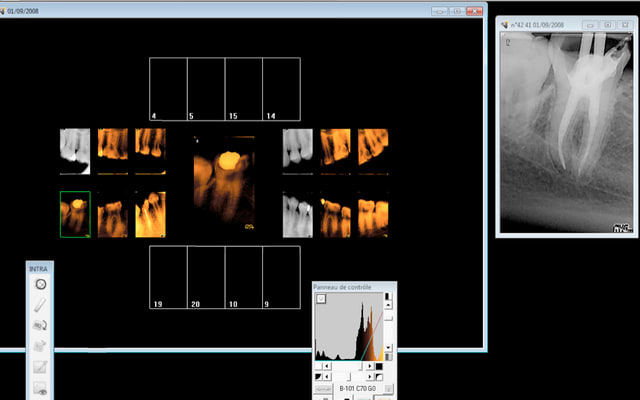Image resolution: width=640 pixels, height=400 pixels.
Task: Select the green-outlined X-ray thumbnail
Action: pyautogui.click(x=75, y=215)
